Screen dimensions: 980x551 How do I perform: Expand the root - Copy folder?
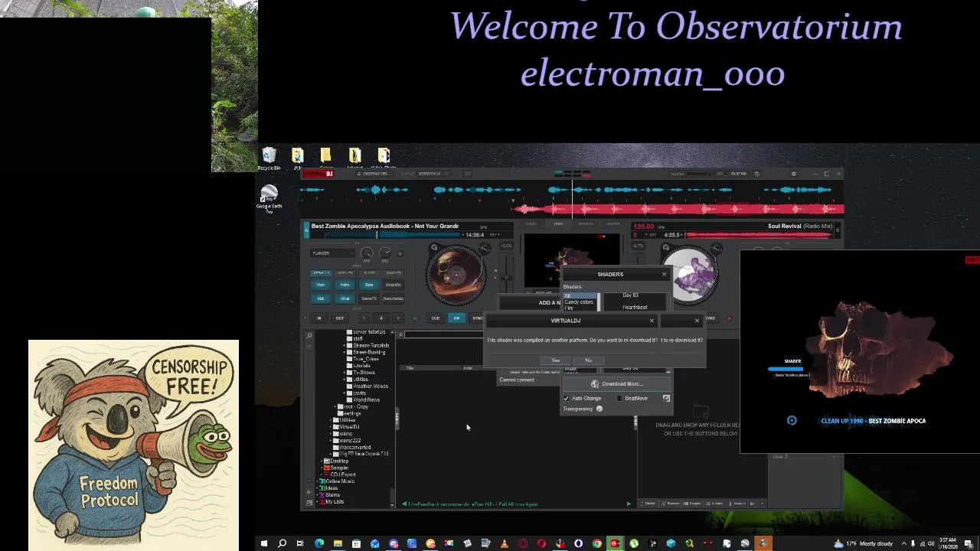(334, 406)
